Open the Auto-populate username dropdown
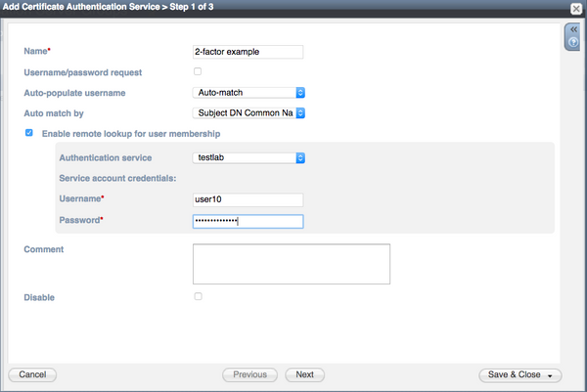This screenshot has width=587, height=392. coord(248,93)
